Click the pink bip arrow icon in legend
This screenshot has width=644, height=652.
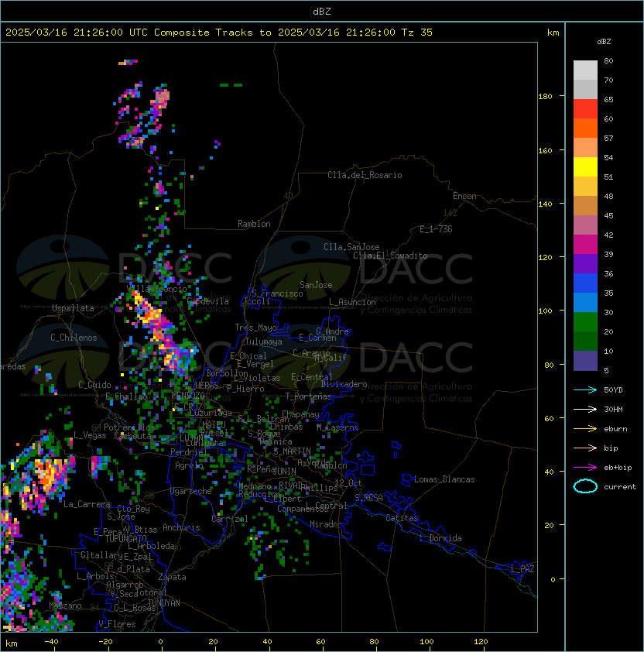[x=585, y=448]
